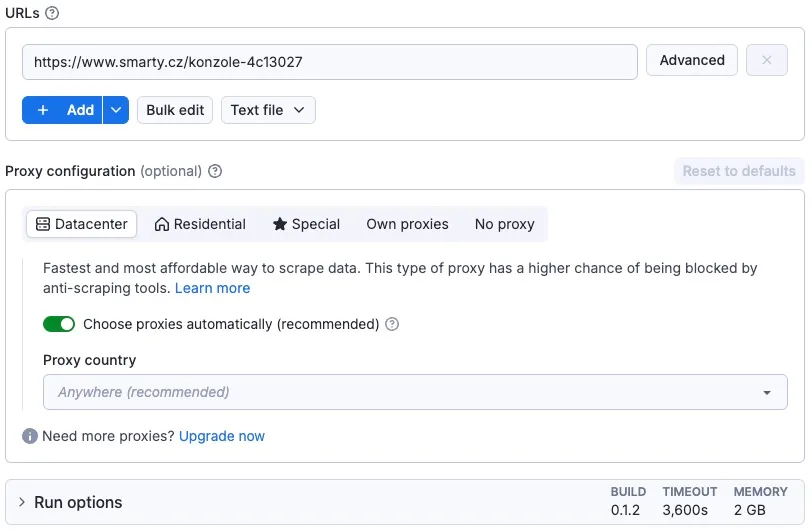Add a new URL with the Add button
Image resolution: width=812 pixels, height=531 pixels.
coord(62,110)
